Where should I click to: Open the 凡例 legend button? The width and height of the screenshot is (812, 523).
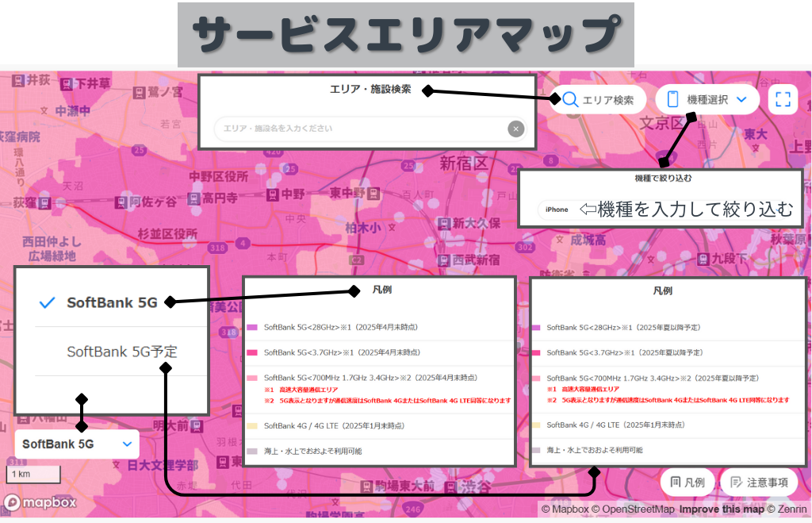(x=688, y=483)
